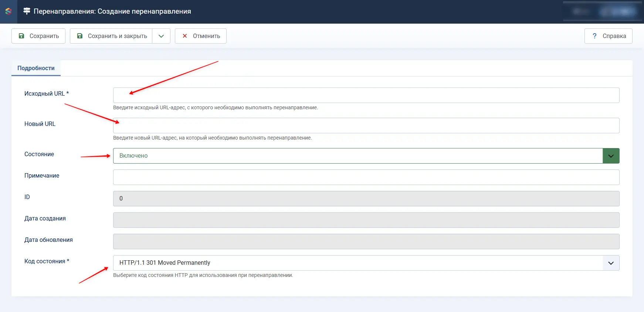Viewport: 644px width, 312px height.
Task: Click the signpost icon beside the Перенаправления title
Action: coord(27,11)
